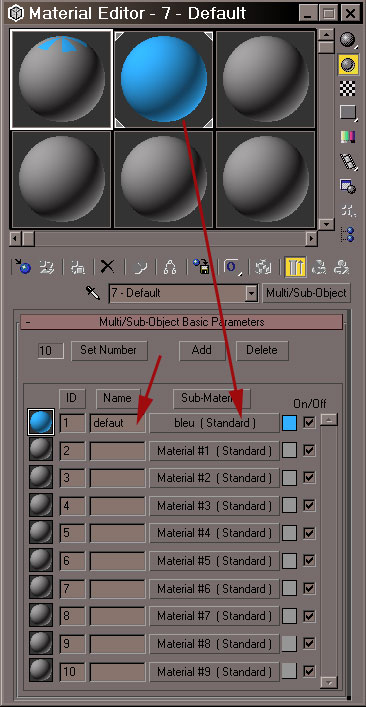
Task: Click the bleu (Standard) sub-material button
Action: pos(215,423)
